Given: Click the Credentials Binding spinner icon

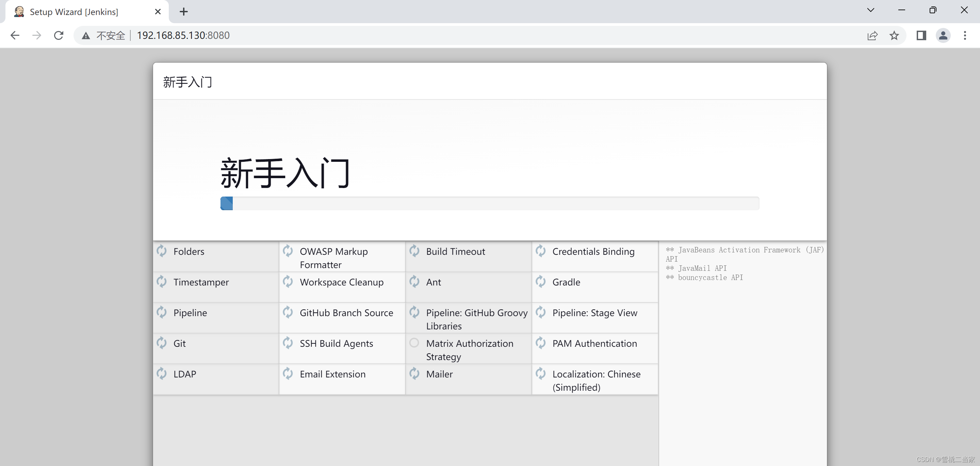Looking at the screenshot, I should click(x=541, y=251).
